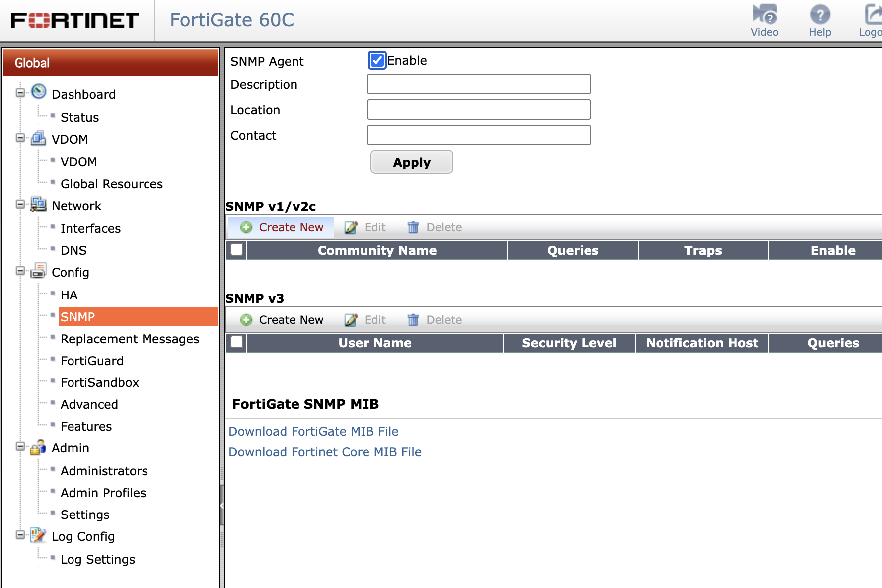Open FortiSandbox settings

tap(100, 382)
